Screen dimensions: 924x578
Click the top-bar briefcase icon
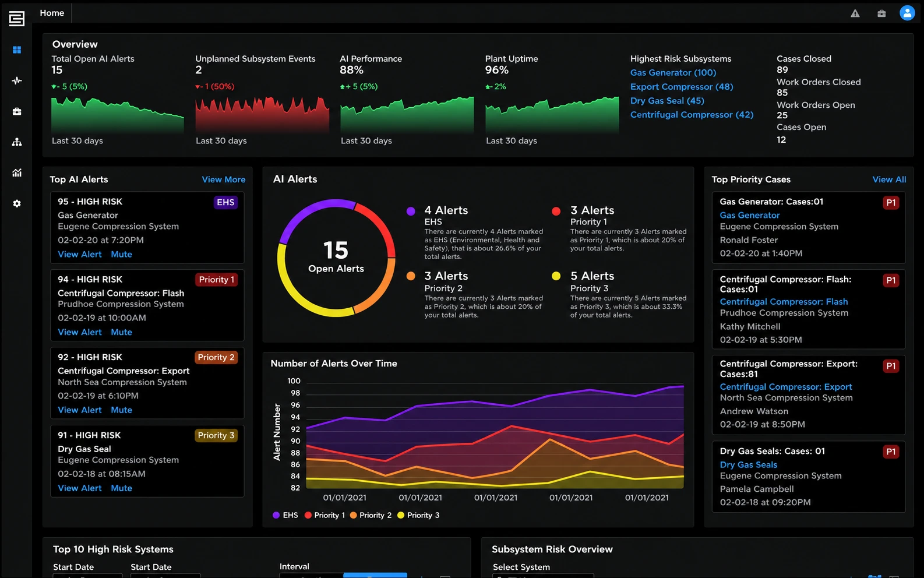tap(881, 13)
